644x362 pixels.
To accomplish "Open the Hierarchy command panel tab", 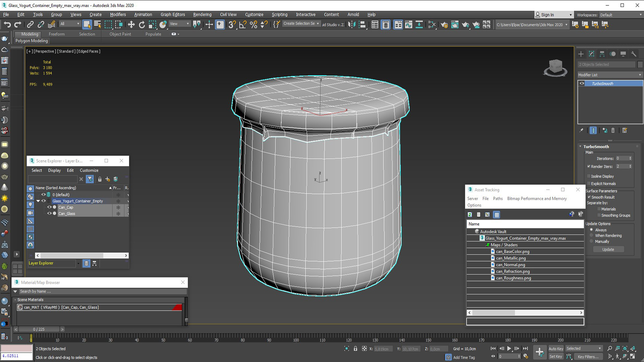I will coord(602,54).
